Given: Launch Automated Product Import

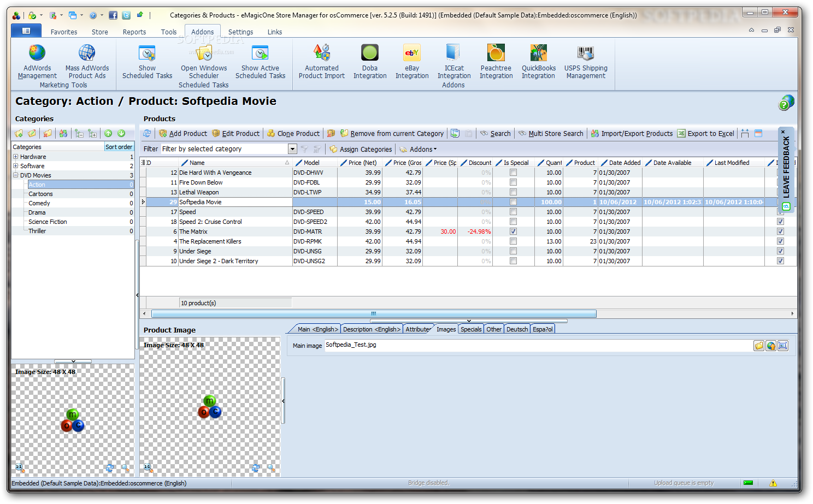Looking at the screenshot, I should [x=322, y=62].
